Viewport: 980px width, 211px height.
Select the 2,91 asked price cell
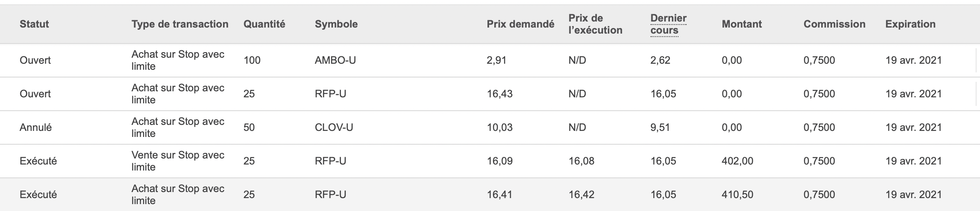(496, 60)
